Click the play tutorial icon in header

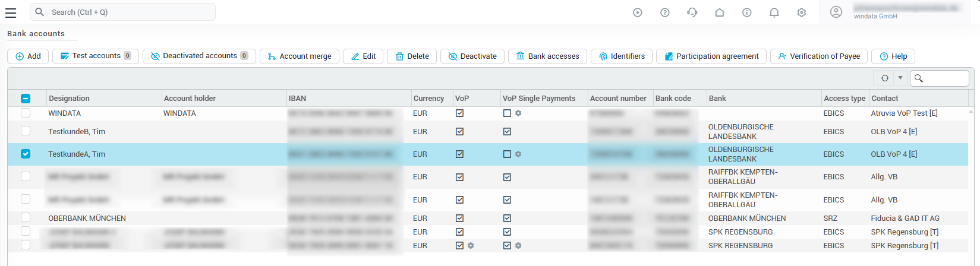638,12
